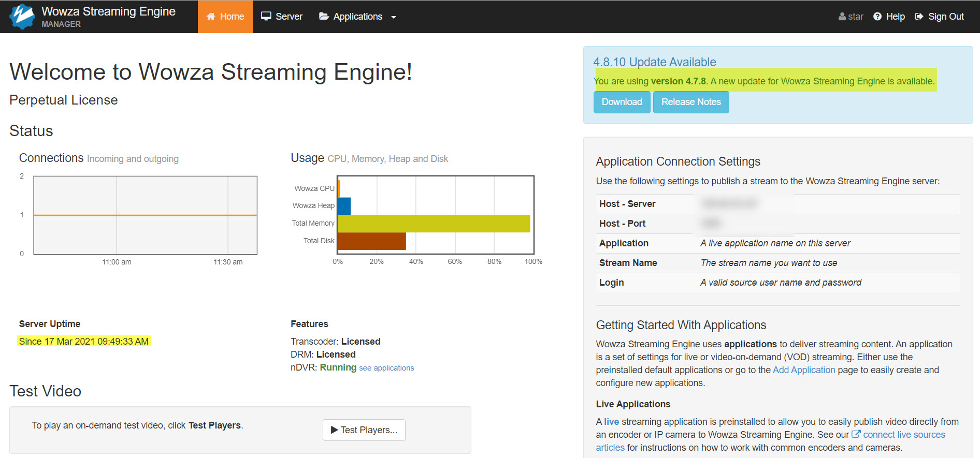Click the external link icon before connect live sources
This screenshot has width=980, height=458.
coord(856,435)
